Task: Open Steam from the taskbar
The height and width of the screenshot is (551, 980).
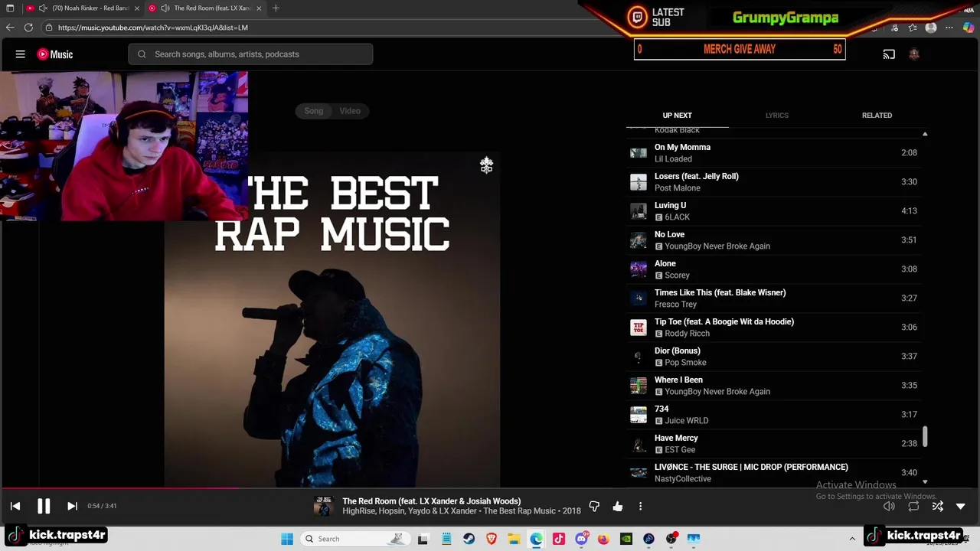Action: 469,539
